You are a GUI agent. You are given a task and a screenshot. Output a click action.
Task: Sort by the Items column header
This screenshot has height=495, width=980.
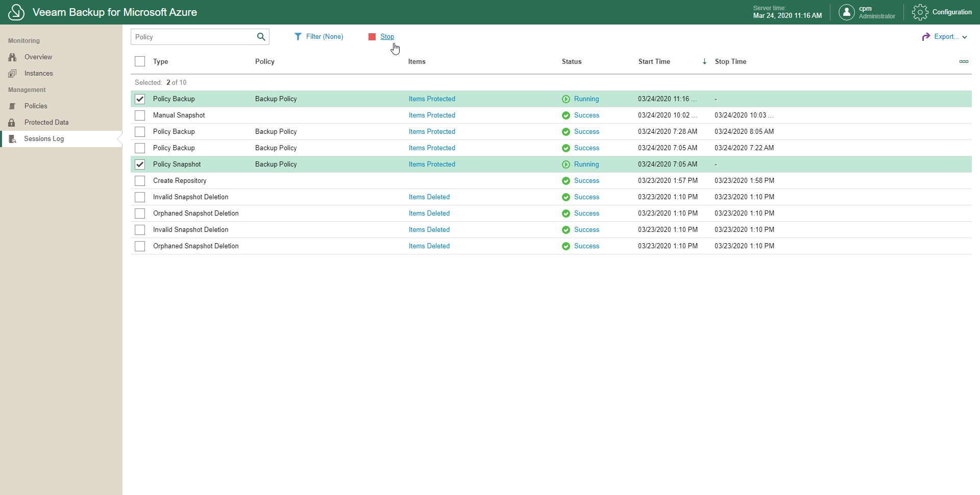pos(416,61)
